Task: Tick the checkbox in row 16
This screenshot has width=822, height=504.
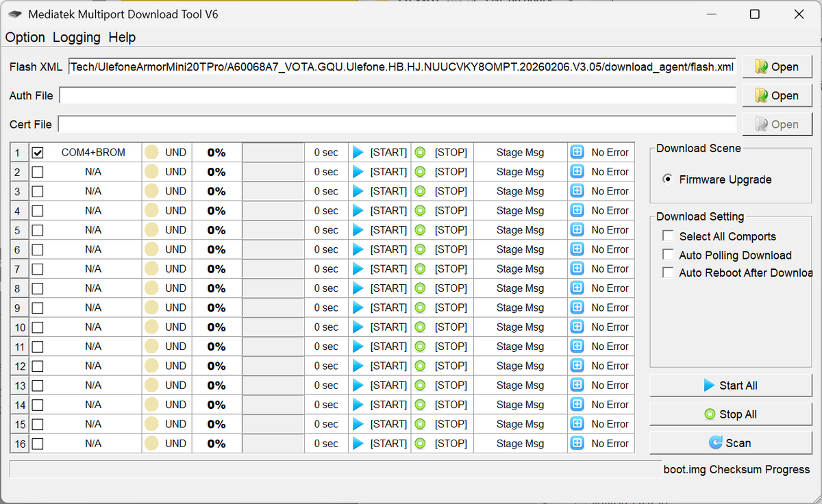Action: click(x=38, y=443)
